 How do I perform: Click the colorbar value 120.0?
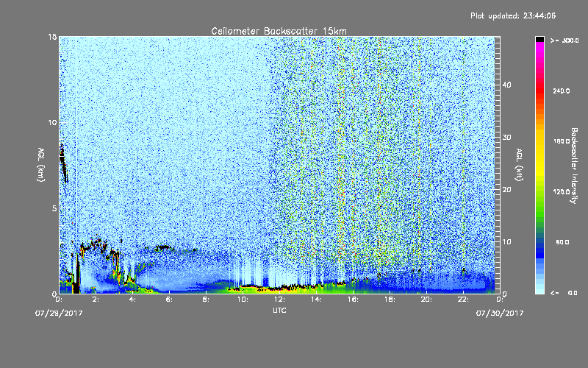pos(562,192)
